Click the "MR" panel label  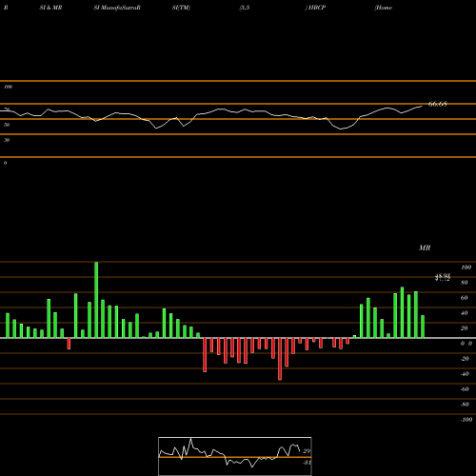tap(425, 248)
